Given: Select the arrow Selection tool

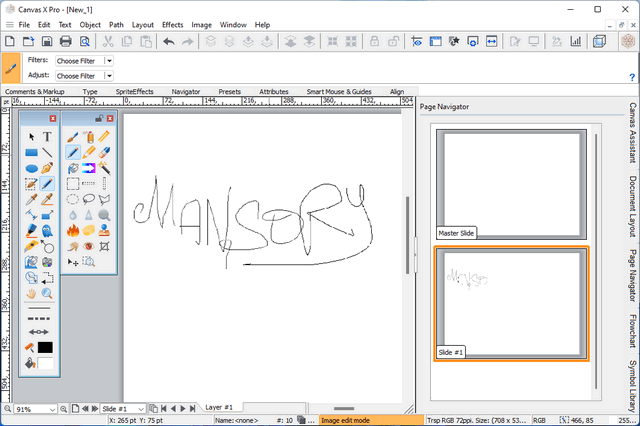Looking at the screenshot, I should [31, 137].
